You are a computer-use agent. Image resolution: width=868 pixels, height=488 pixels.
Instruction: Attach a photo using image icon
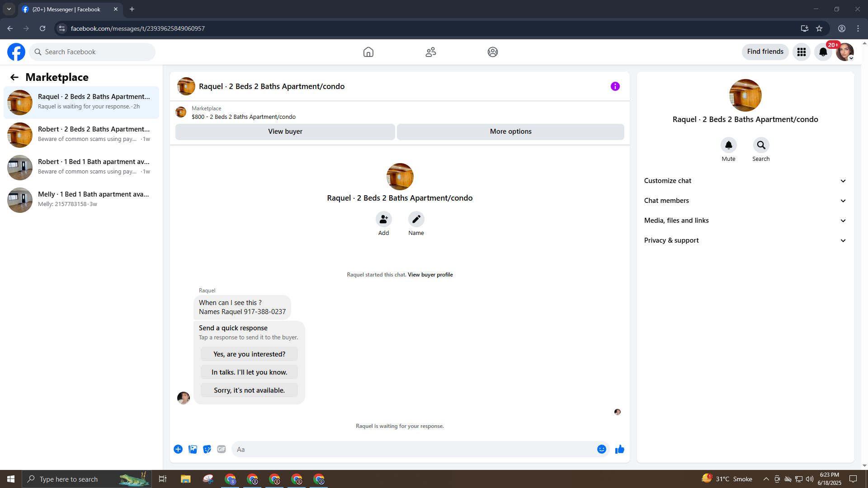193,449
